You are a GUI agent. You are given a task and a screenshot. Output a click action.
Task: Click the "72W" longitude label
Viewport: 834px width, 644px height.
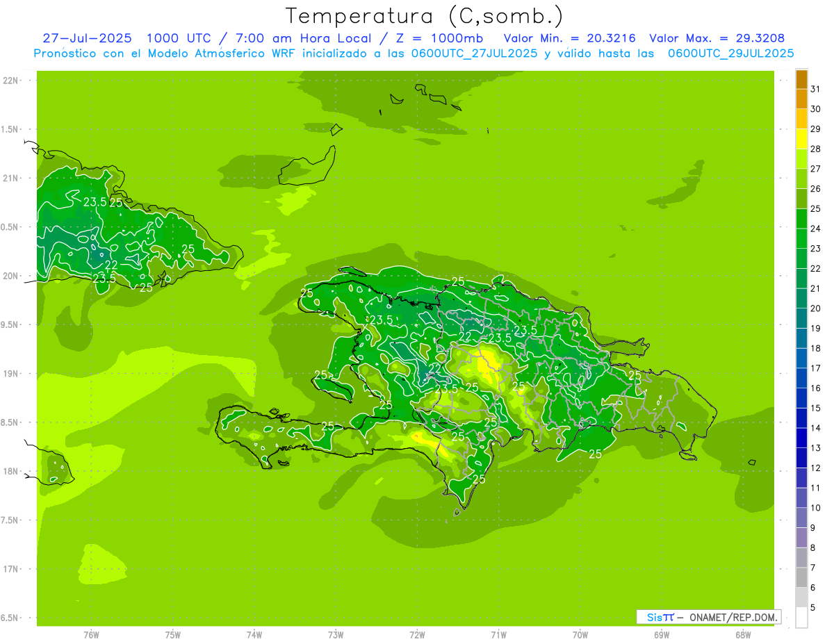(x=417, y=634)
